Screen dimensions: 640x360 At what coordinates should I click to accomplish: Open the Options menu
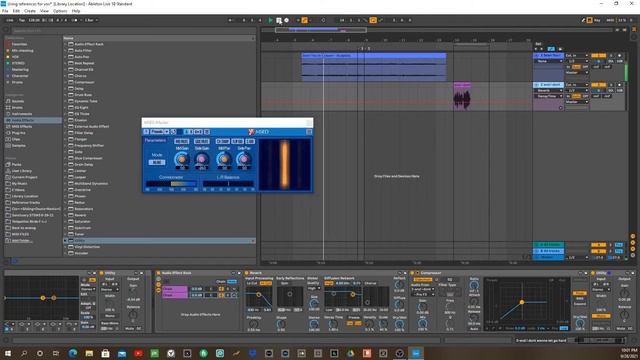coord(60,11)
